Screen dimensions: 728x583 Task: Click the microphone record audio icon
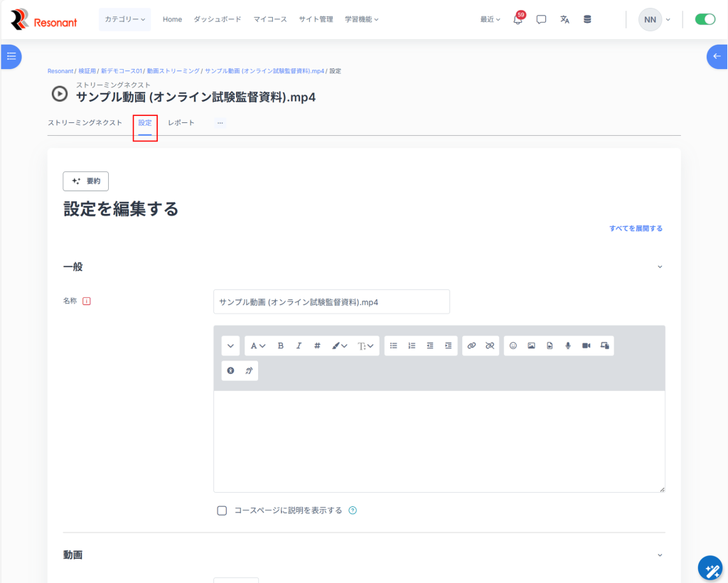pyautogui.click(x=568, y=346)
